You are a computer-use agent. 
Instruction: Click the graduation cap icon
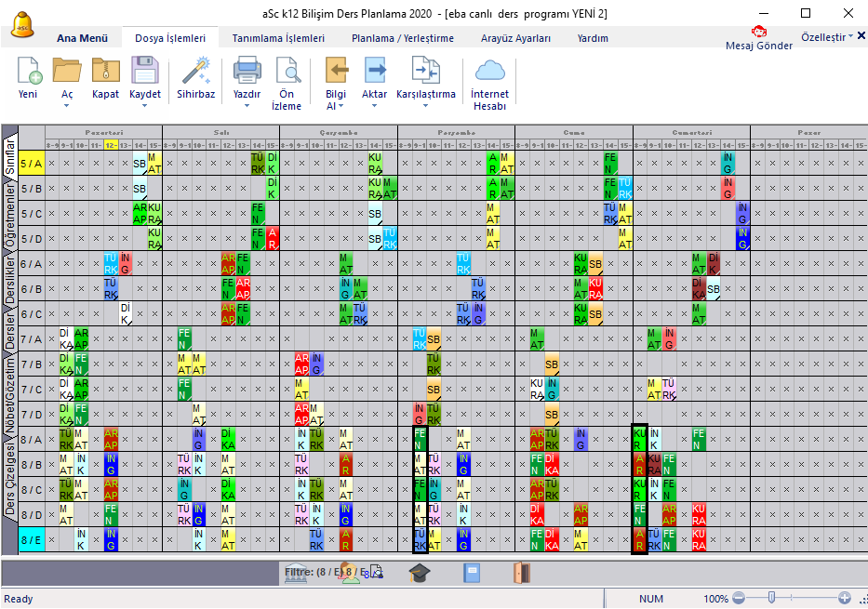pos(420,573)
